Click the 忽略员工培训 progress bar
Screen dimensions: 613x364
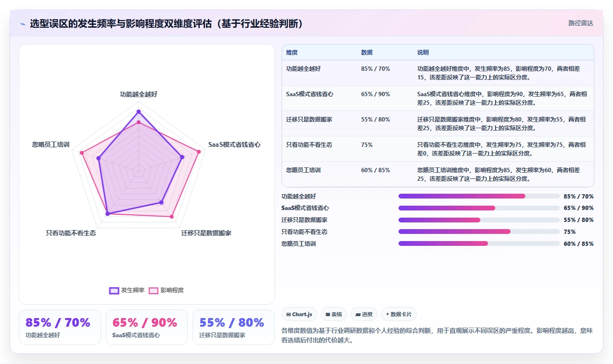pyautogui.click(x=479, y=243)
